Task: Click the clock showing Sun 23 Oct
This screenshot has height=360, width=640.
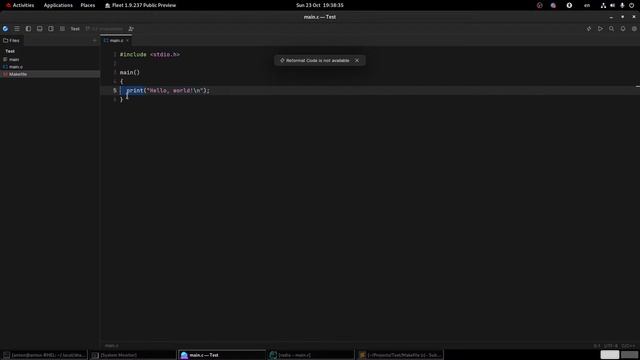Action: pyautogui.click(x=320, y=5)
